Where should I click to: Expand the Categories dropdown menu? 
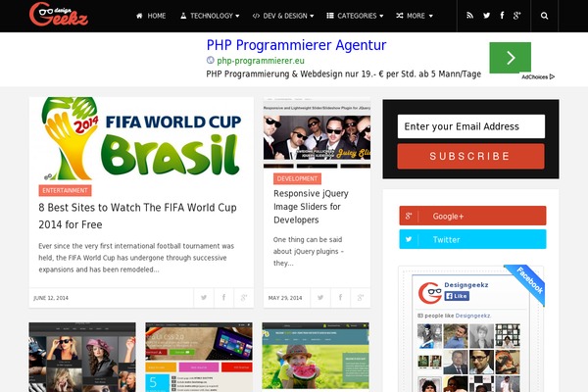tap(355, 16)
